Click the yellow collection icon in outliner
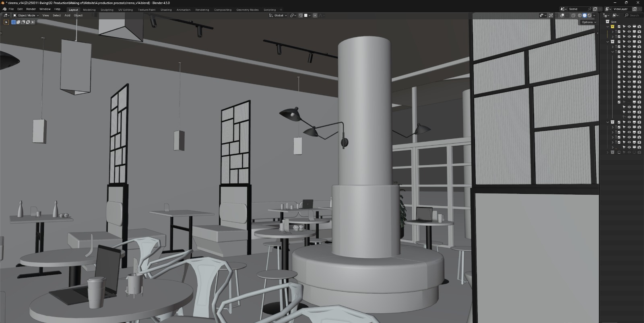Image resolution: width=644 pixels, height=323 pixels. coord(613,27)
